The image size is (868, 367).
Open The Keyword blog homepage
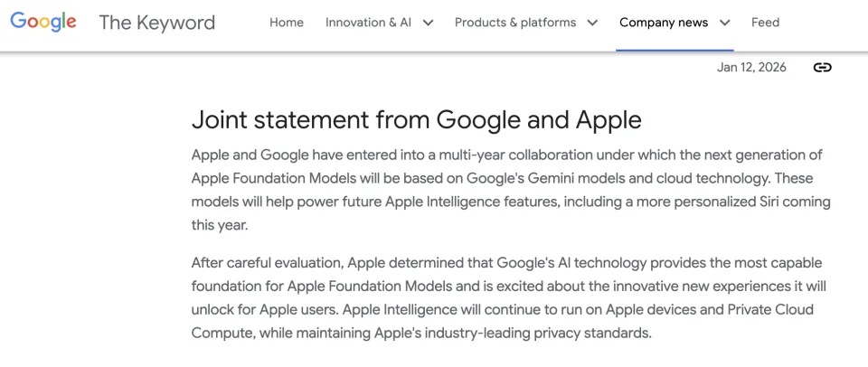tap(156, 23)
